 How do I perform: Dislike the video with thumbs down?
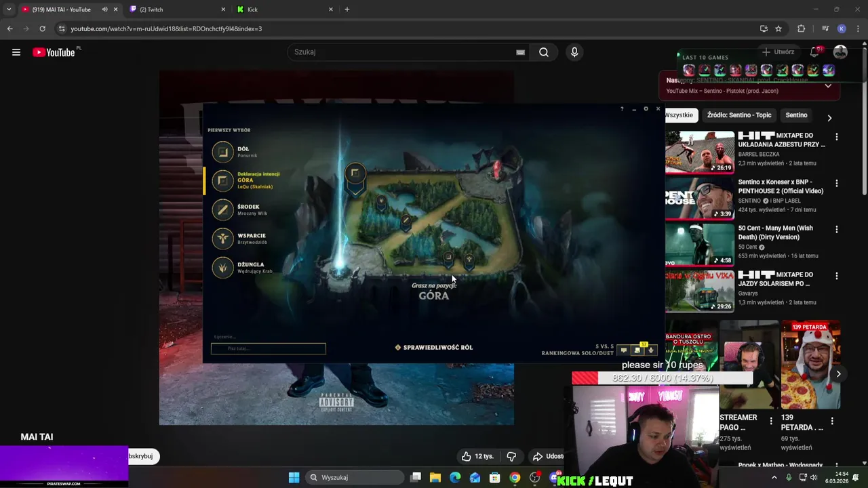coord(511,456)
